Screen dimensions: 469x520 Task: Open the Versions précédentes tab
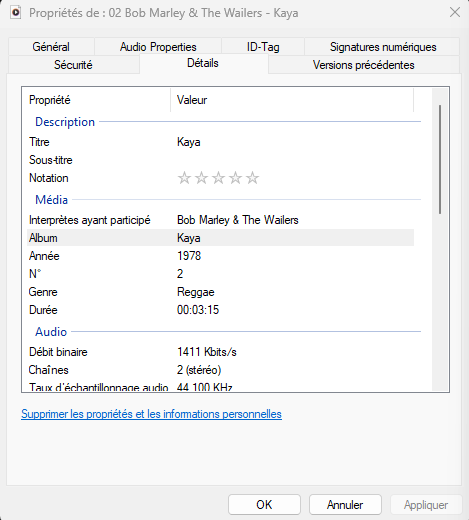[363, 65]
